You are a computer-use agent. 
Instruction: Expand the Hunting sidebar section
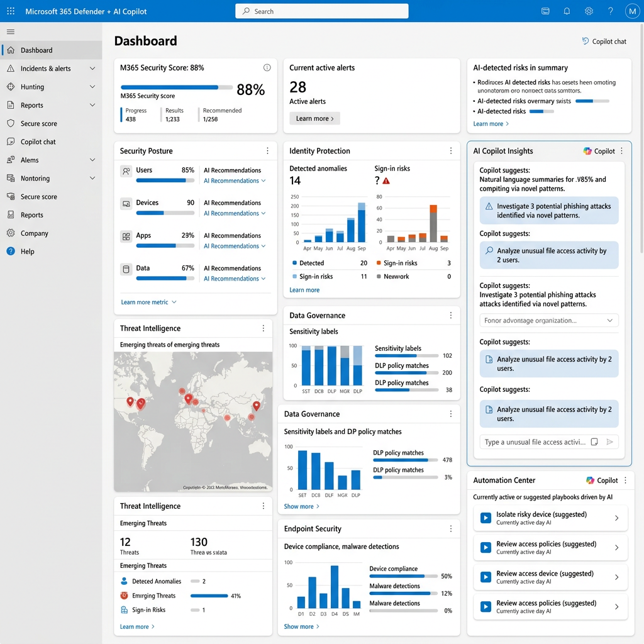click(x=92, y=87)
